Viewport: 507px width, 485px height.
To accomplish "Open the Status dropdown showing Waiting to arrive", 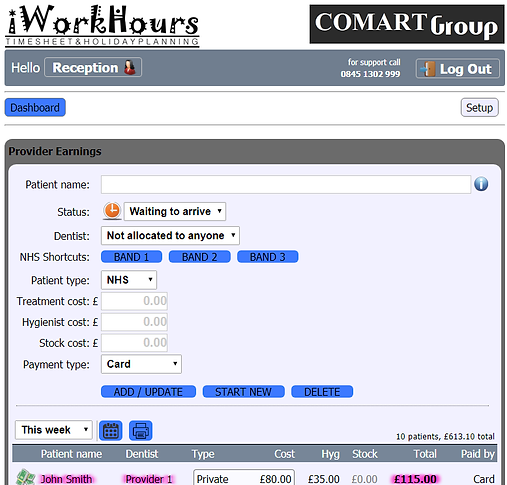I will (175, 211).
